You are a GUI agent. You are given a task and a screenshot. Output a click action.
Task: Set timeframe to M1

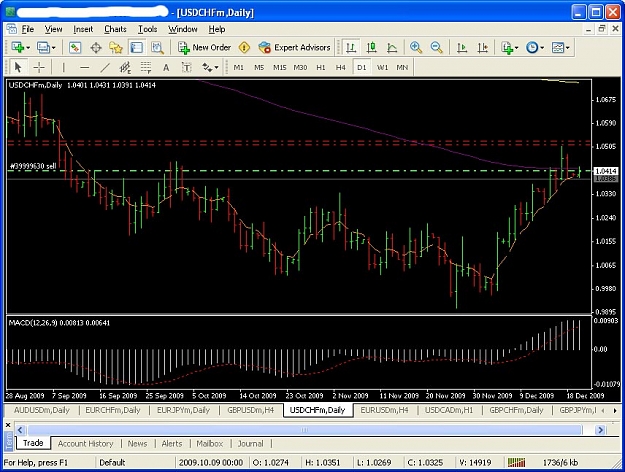[238, 67]
